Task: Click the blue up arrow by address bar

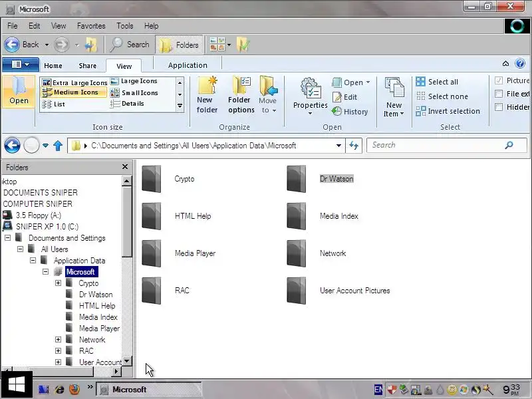Action: point(58,146)
